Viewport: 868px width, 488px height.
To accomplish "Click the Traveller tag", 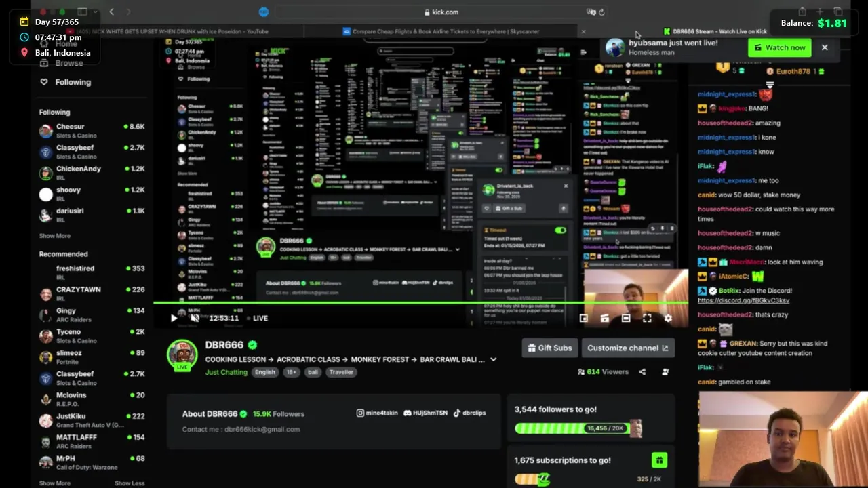I will pos(341,372).
